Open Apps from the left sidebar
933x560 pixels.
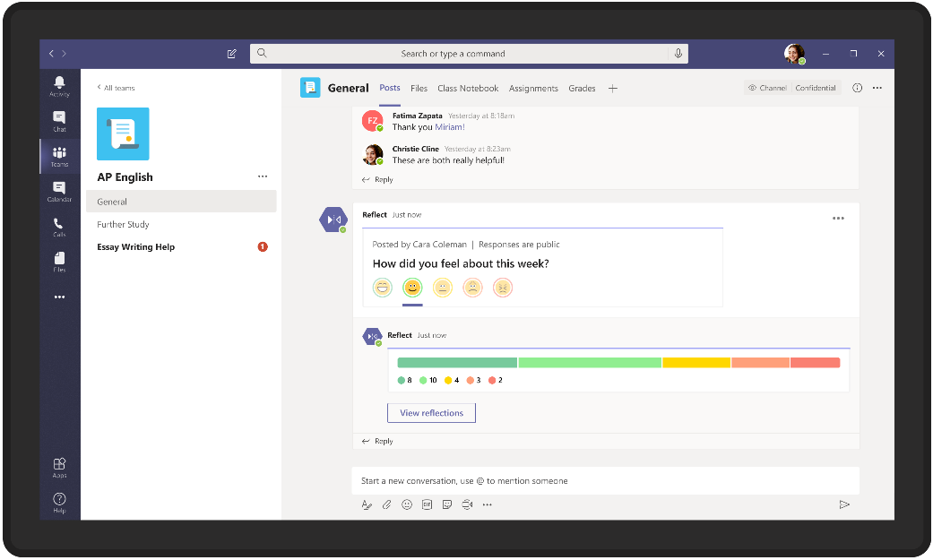point(58,467)
